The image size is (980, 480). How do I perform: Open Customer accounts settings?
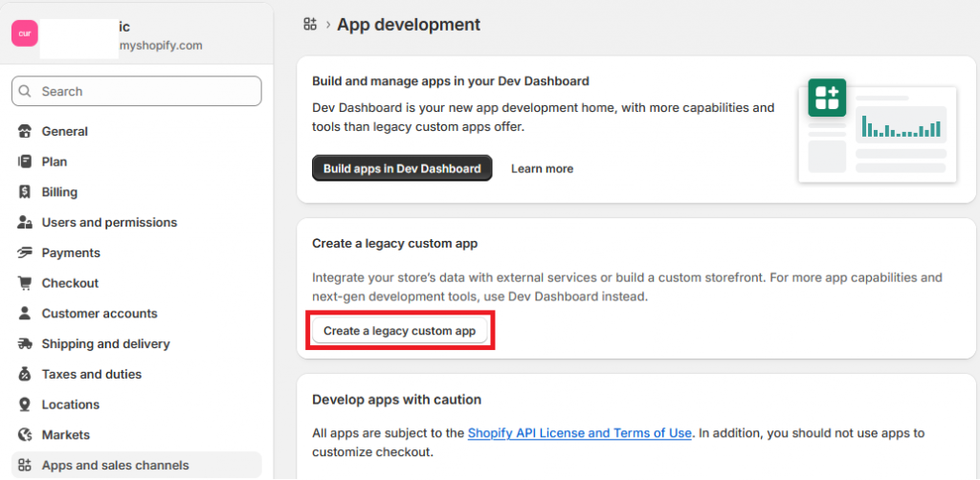[x=99, y=314]
